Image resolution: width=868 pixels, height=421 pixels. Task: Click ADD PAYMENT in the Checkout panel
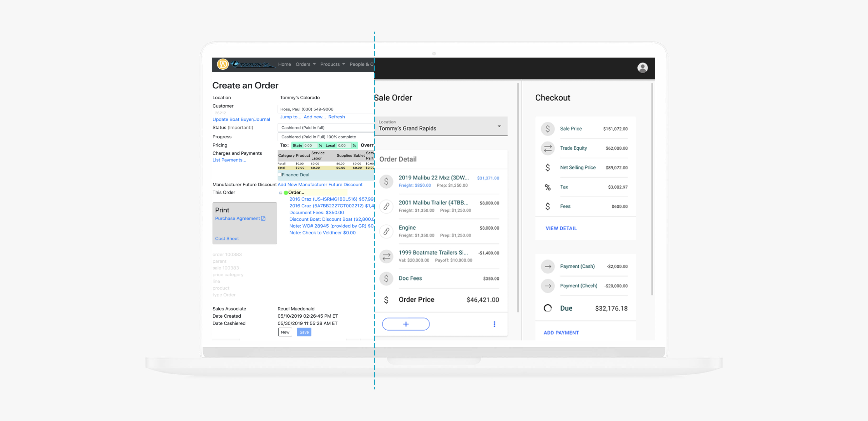pos(561,332)
